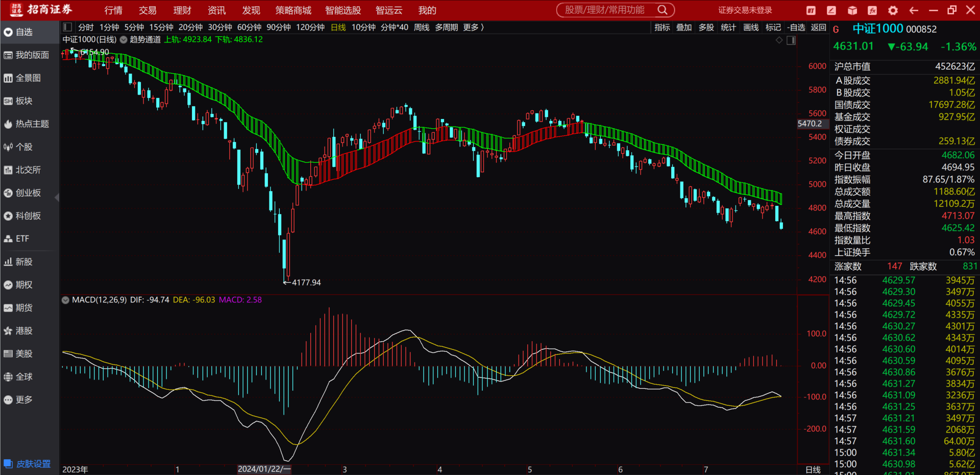
Task: Open 理财 menu
Action: [182, 10]
